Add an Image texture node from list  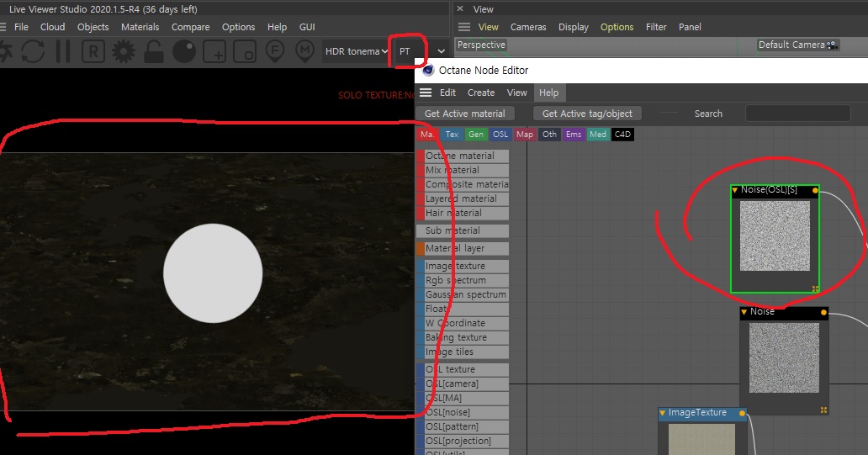point(463,267)
